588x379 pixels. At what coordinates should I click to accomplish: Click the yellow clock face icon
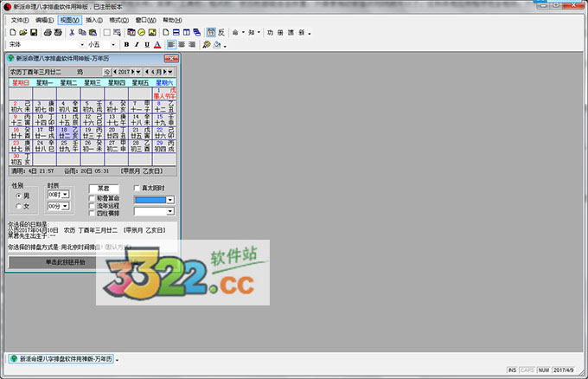point(142,33)
